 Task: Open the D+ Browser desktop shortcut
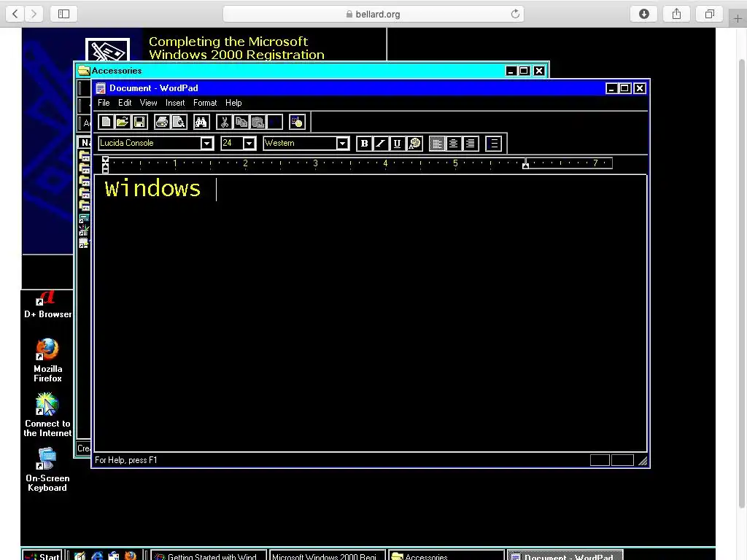point(47,305)
